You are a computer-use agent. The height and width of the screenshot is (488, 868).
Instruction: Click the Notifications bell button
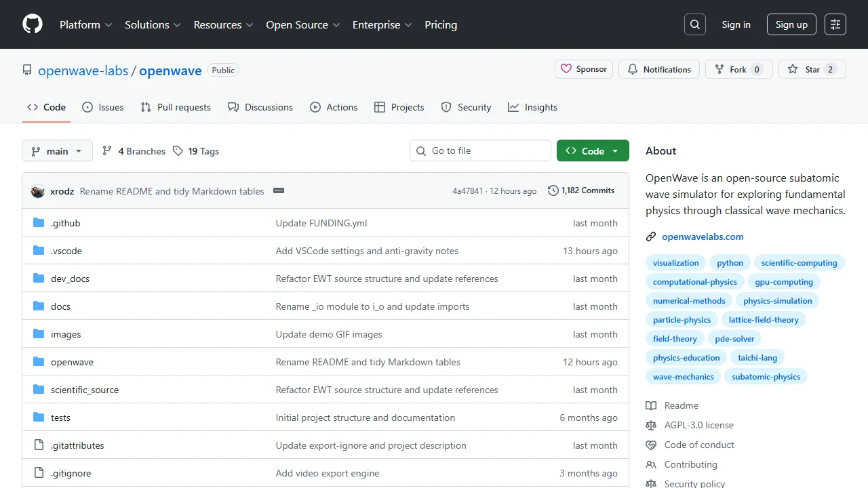(659, 69)
